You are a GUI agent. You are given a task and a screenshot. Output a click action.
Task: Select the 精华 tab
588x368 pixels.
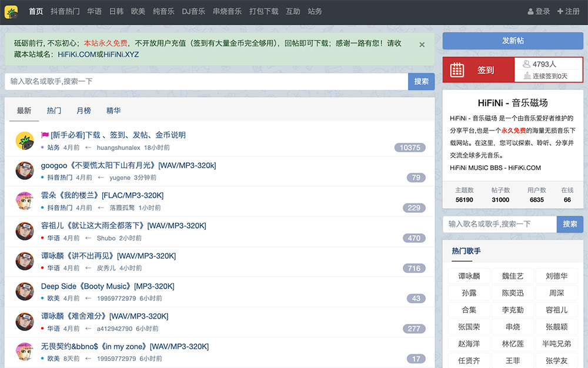pos(113,111)
